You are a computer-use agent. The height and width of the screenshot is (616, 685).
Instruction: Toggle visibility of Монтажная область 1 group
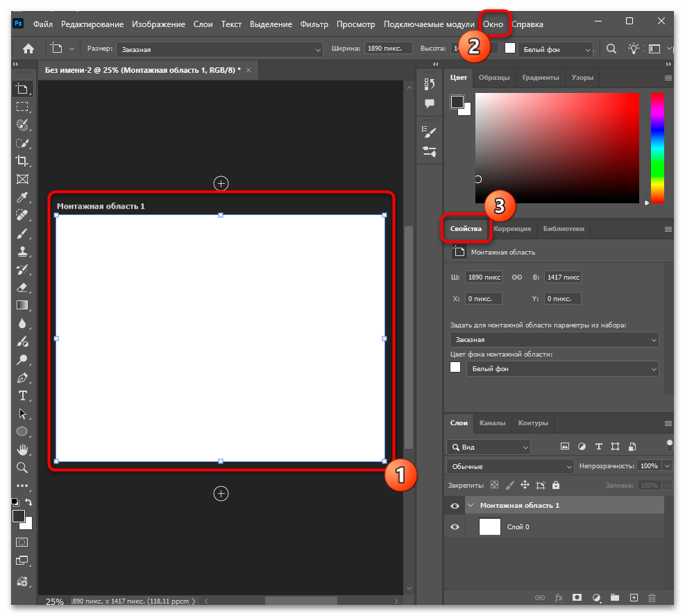tap(455, 506)
